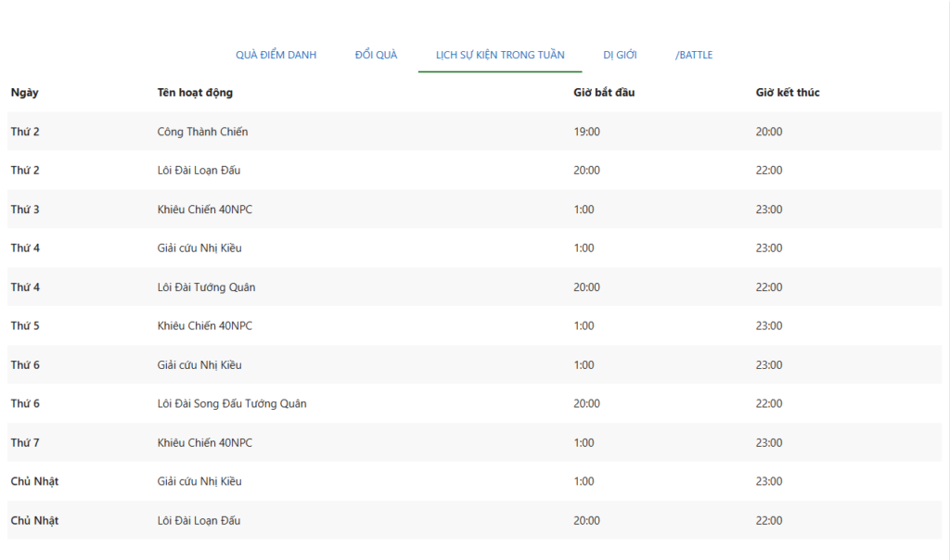Screen dimensions: 950x560
Task: Switch to the ĐỔI QUÀ tab
Action: [x=376, y=56]
